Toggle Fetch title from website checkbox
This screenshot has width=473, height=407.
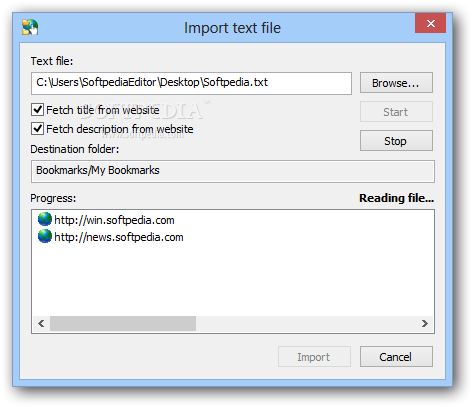coord(37,109)
